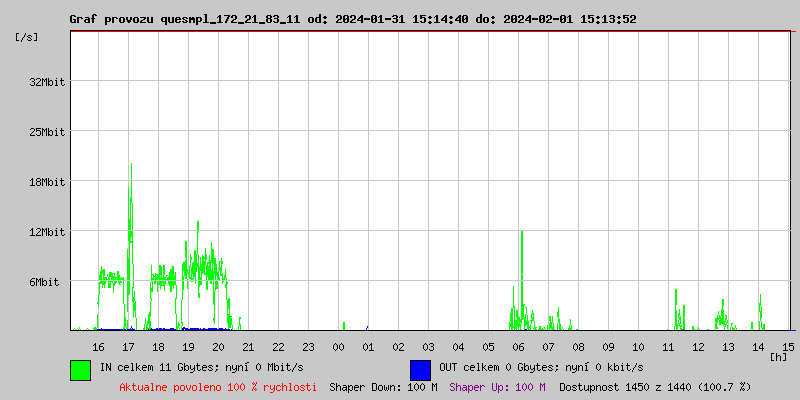
Task: Click the graph title text at top
Action: (x=352, y=19)
